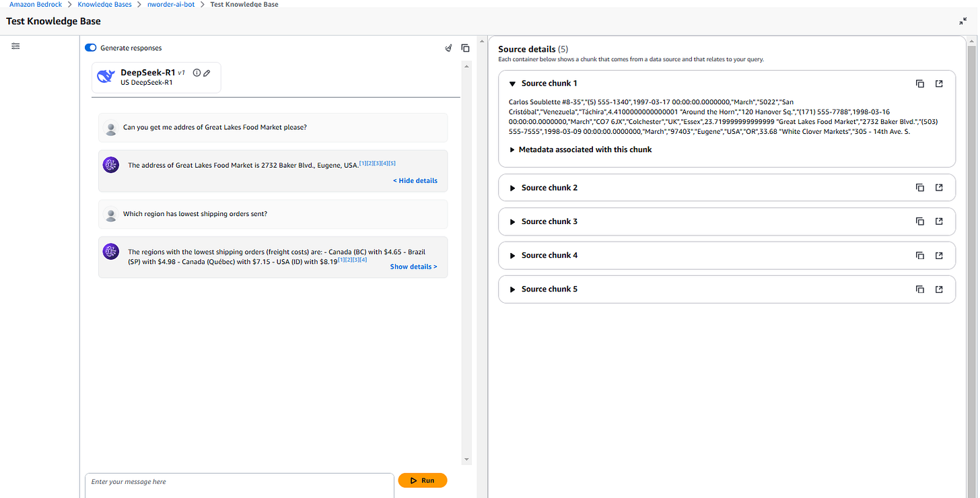Open citation [1] on the address answer

point(362,163)
